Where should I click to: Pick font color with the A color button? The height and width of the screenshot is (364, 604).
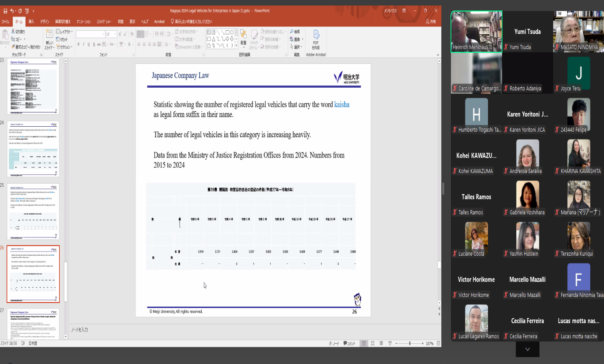click(x=130, y=44)
